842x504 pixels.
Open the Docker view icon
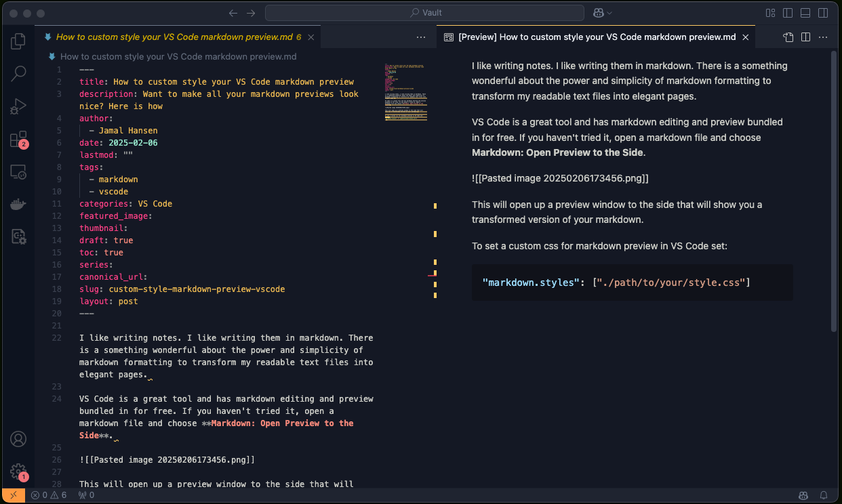tap(18, 205)
